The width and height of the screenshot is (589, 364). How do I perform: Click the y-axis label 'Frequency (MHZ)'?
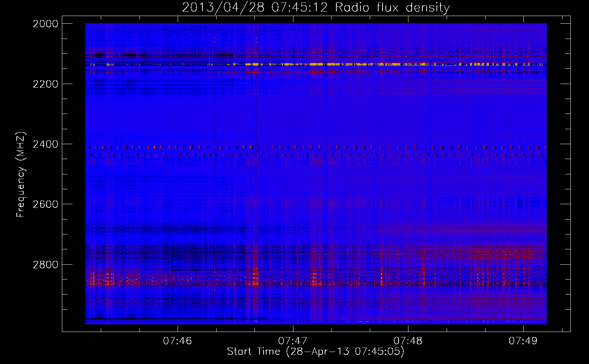point(21,175)
